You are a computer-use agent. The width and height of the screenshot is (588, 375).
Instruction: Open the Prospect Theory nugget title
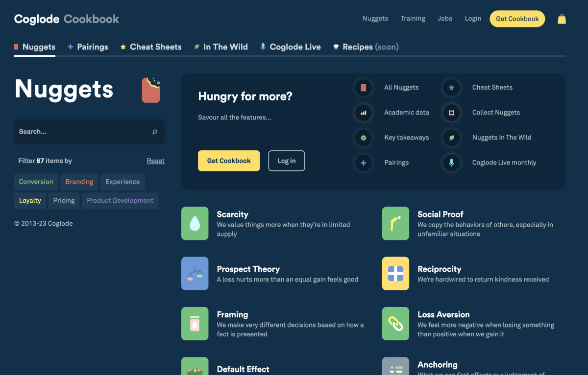click(248, 269)
